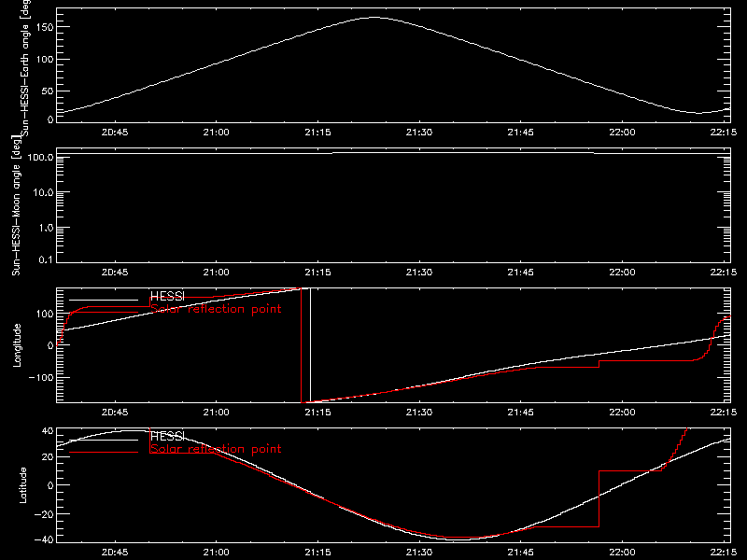The image size is (747, 560).
Task: Click the Sun-HESSI-Earth angle axis label
Action: coord(24,66)
